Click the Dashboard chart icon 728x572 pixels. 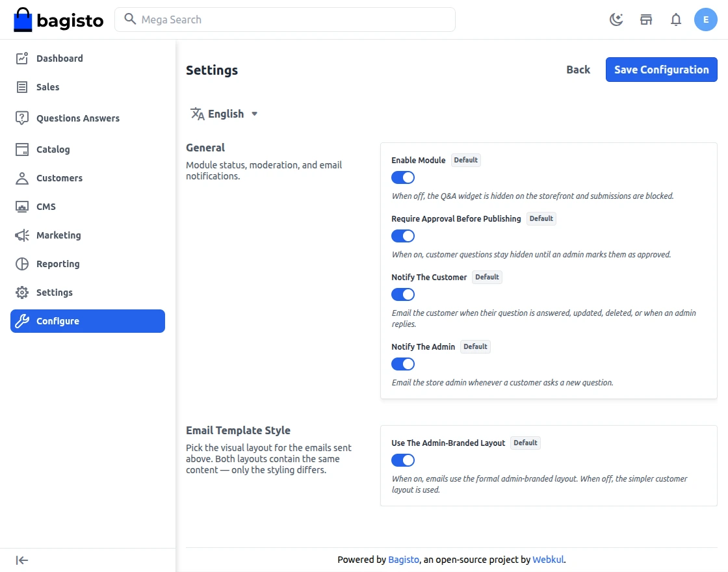tap(22, 58)
